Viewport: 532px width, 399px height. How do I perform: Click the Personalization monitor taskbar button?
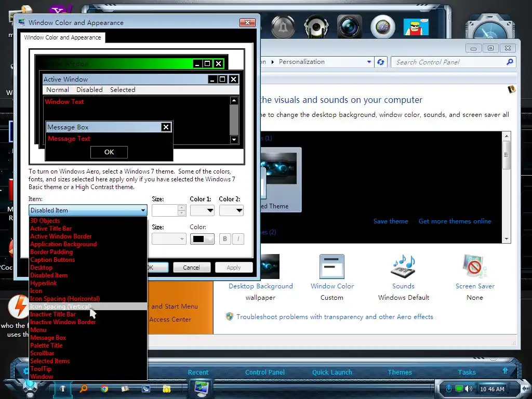click(x=201, y=388)
